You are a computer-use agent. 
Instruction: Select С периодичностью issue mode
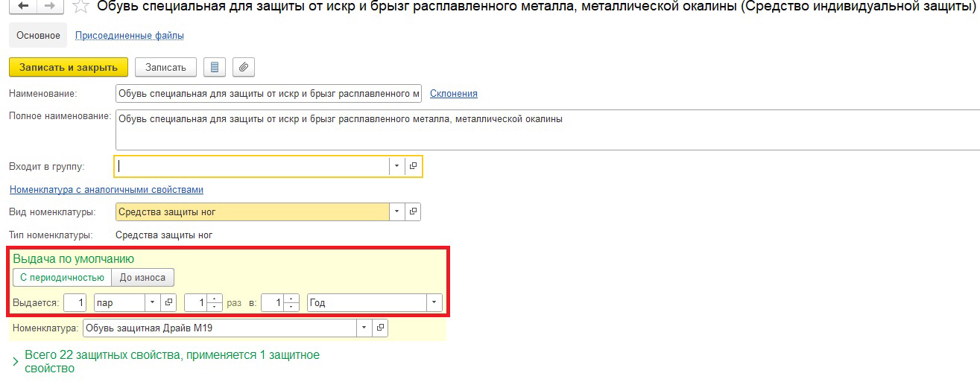point(63,278)
